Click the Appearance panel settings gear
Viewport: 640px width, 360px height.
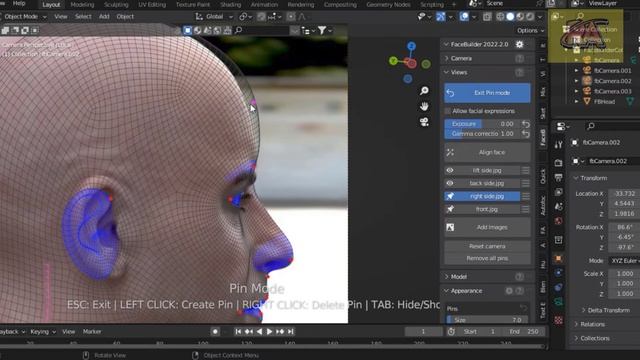click(509, 291)
